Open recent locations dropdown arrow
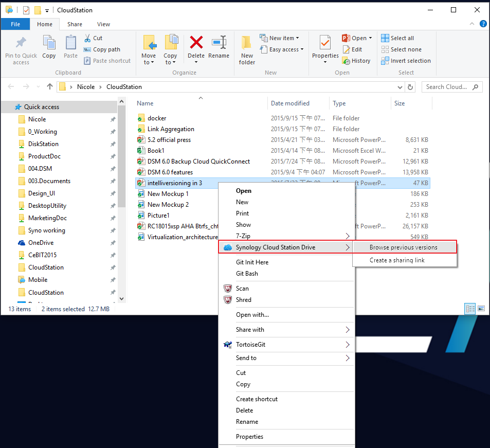Image resolution: width=490 pixels, height=448 pixels. 38,87
